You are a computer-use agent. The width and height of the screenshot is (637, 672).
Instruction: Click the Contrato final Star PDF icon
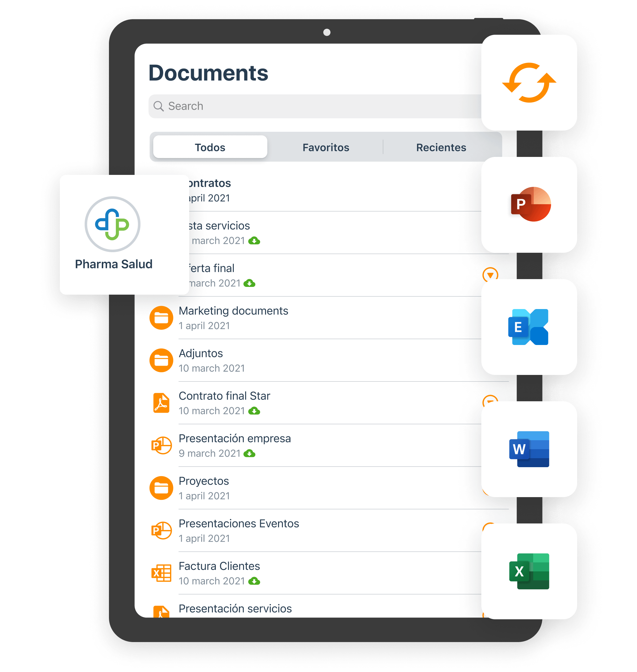point(161,402)
